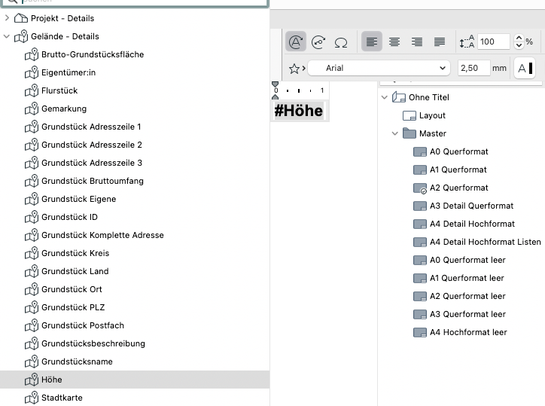Viewport: 545px width, 406px height.
Task: Click the second circular-arrow toolbar icon
Action: point(318,42)
